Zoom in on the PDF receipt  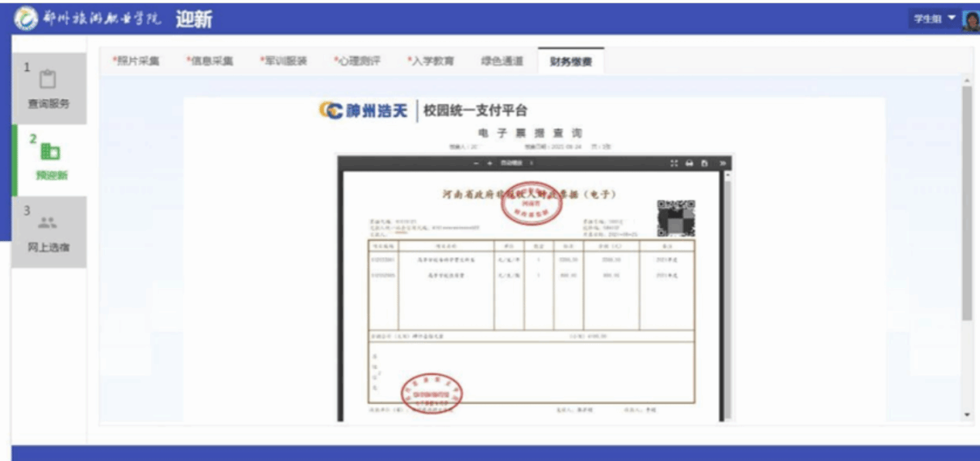tap(489, 164)
